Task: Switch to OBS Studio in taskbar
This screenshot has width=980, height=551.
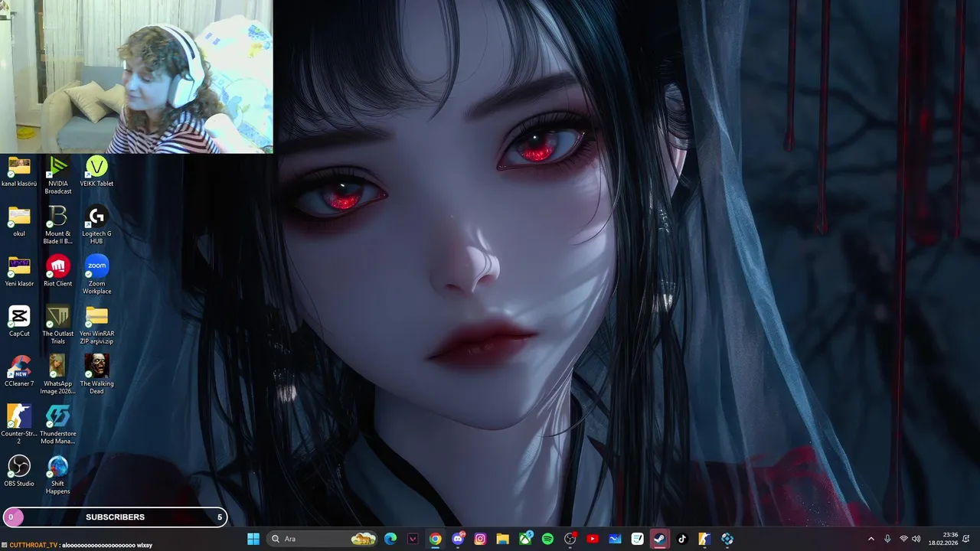Action: pos(570,539)
